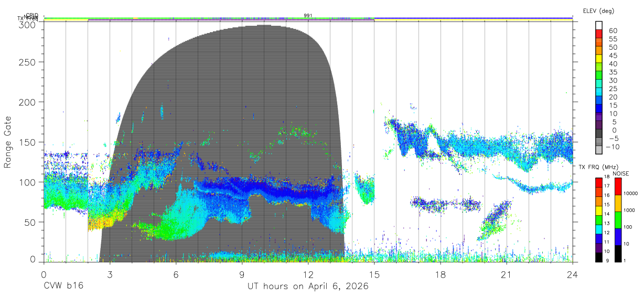Click ELEV scale label '60'

613,31
